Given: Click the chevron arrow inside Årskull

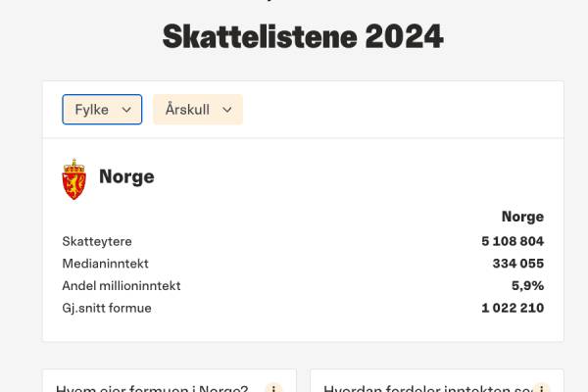Looking at the screenshot, I should coord(227,110).
